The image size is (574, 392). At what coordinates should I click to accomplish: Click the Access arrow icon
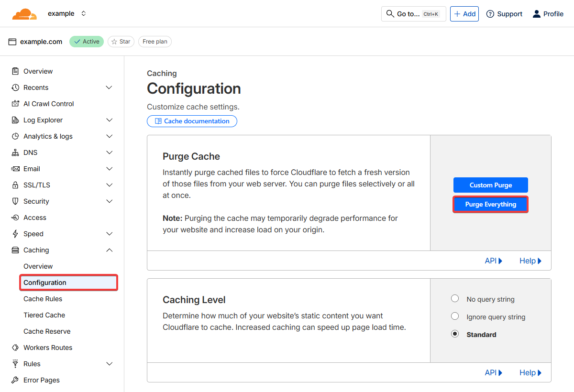pyautogui.click(x=15, y=218)
